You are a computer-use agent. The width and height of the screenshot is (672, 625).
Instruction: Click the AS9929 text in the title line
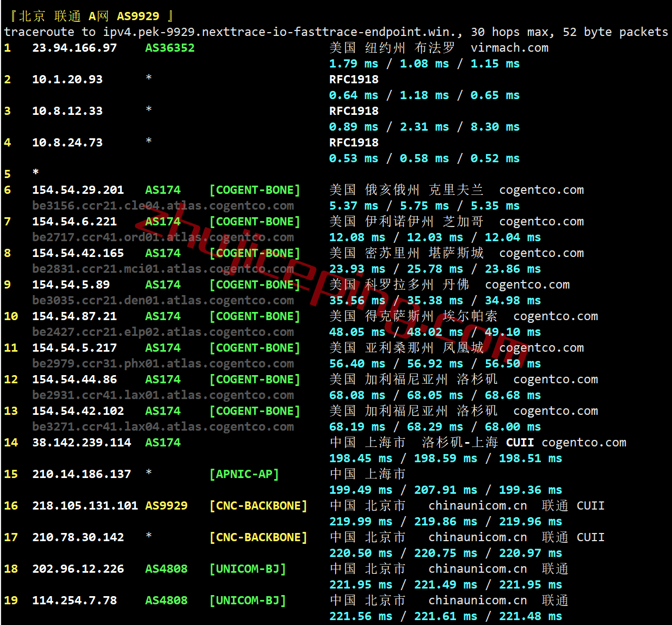[x=138, y=16]
